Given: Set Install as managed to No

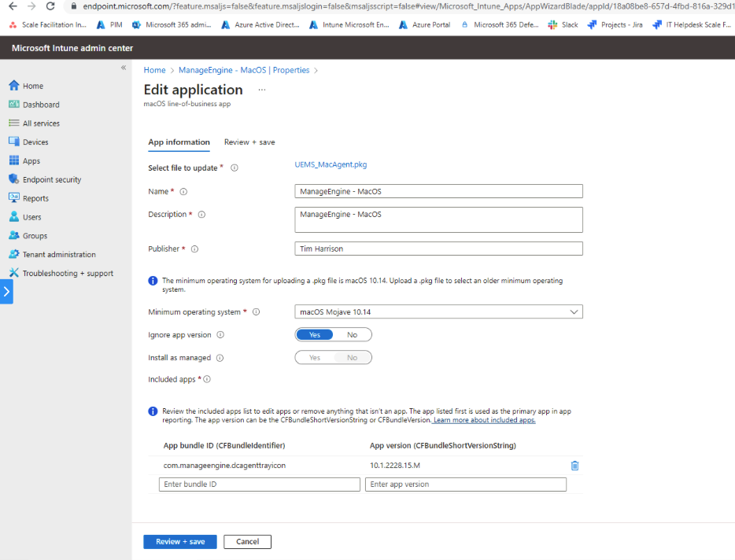Looking at the screenshot, I should pos(352,358).
